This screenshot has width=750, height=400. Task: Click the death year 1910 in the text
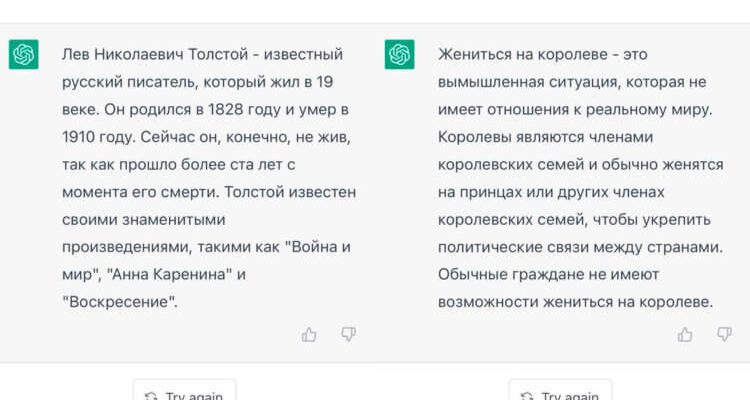click(81, 136)
